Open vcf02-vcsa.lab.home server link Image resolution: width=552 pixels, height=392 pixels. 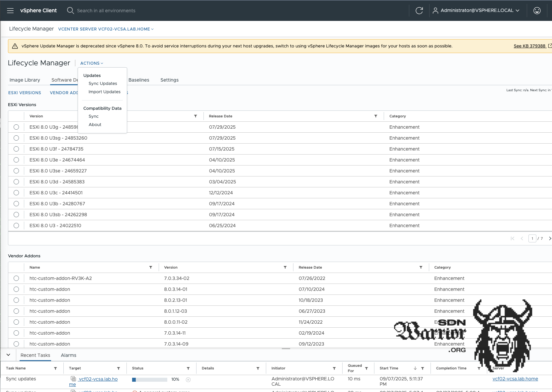tap(515, 379)
